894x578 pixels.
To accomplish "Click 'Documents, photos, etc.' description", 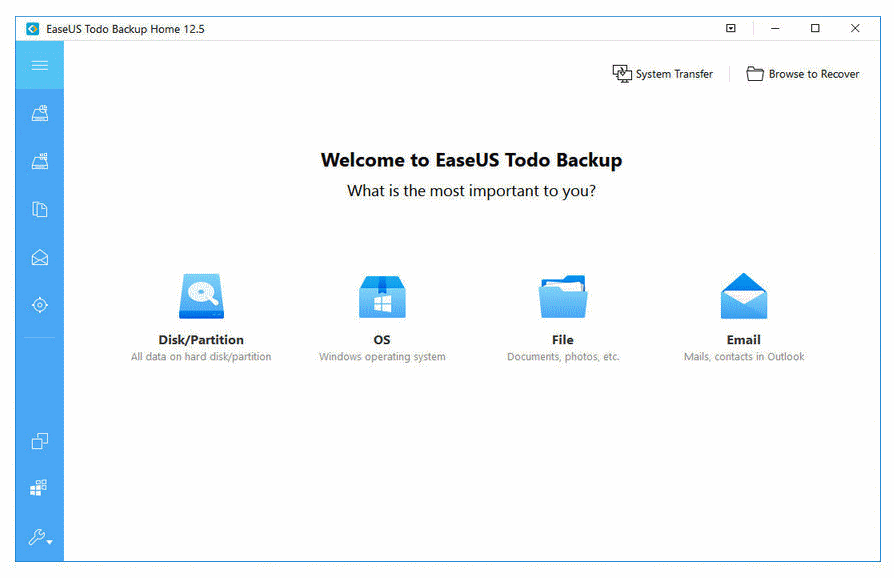I will pyautogui.click(x=563, y=357).
